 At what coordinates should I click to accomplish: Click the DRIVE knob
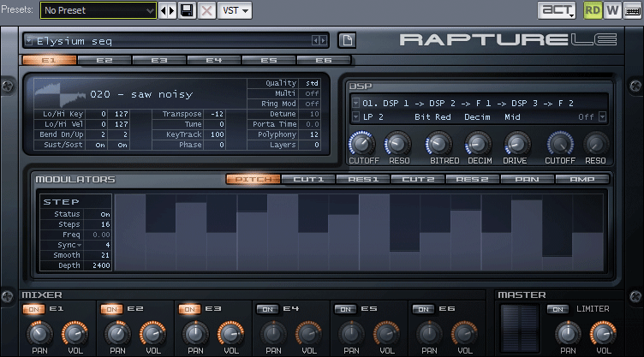pos(517,144)
